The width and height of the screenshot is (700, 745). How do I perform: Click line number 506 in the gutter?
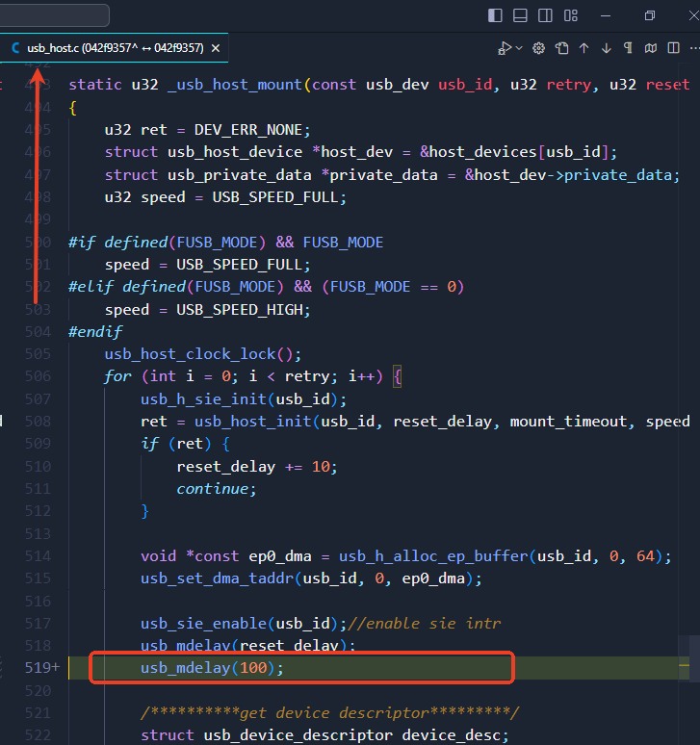tap(38, 376)
